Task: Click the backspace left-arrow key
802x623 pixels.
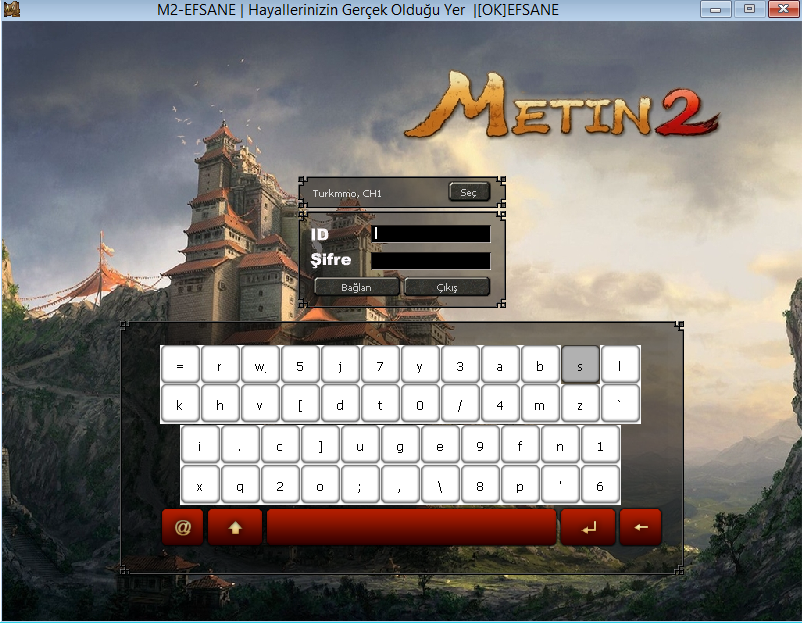Action: click(x=640, y=527)
